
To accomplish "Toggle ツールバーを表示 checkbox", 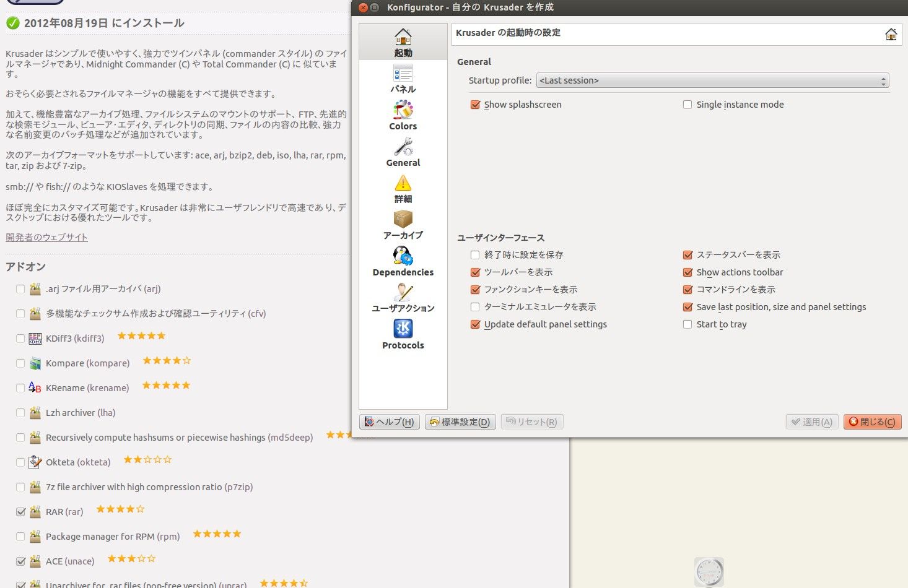I will point(475,272).
